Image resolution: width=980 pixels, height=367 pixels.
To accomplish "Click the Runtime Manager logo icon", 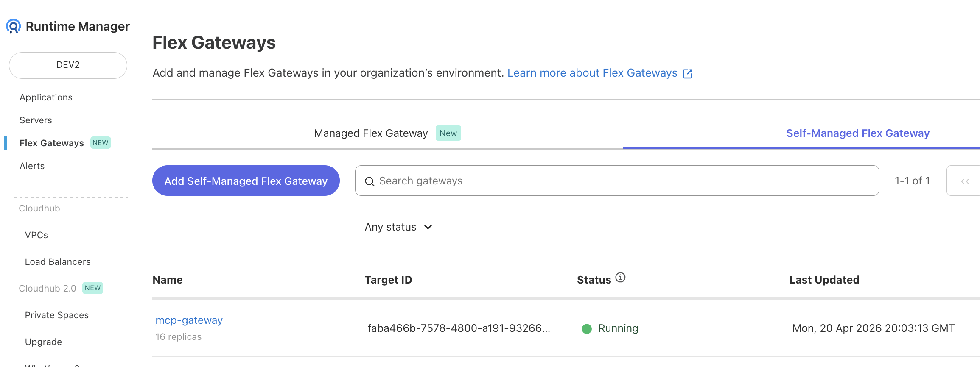I will (13, 26).
